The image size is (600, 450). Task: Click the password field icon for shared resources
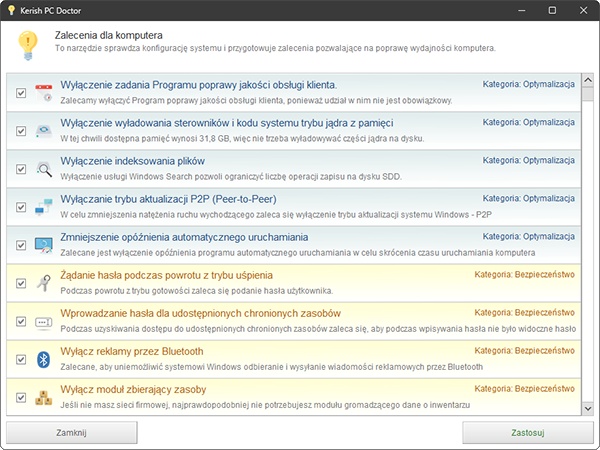44,322
